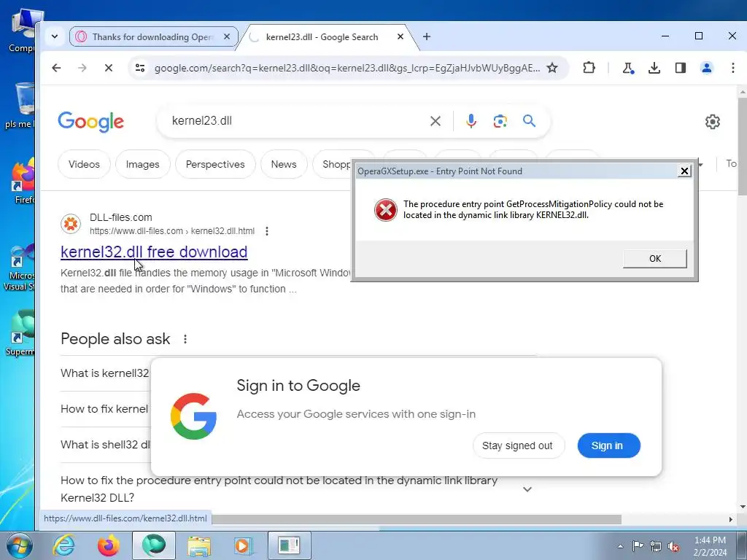The height and width of the screenshot is (560, 747).
Task: Search by image with Lens icon
Action: tap(500, 121)
